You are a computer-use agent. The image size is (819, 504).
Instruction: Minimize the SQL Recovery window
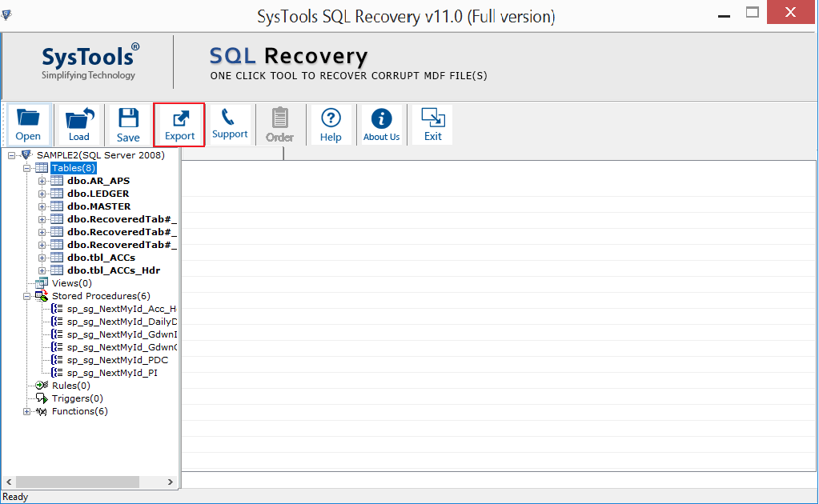[724, 16]
